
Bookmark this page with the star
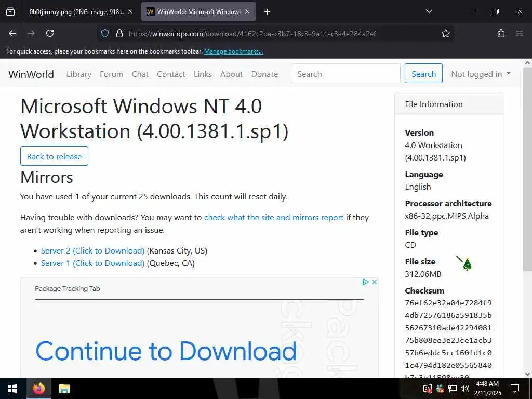click(x=445, y=33)
